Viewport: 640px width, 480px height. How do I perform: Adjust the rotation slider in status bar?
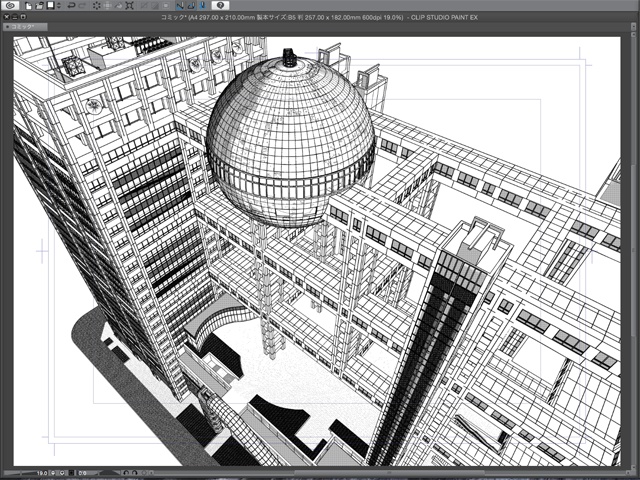coord(109,473)
